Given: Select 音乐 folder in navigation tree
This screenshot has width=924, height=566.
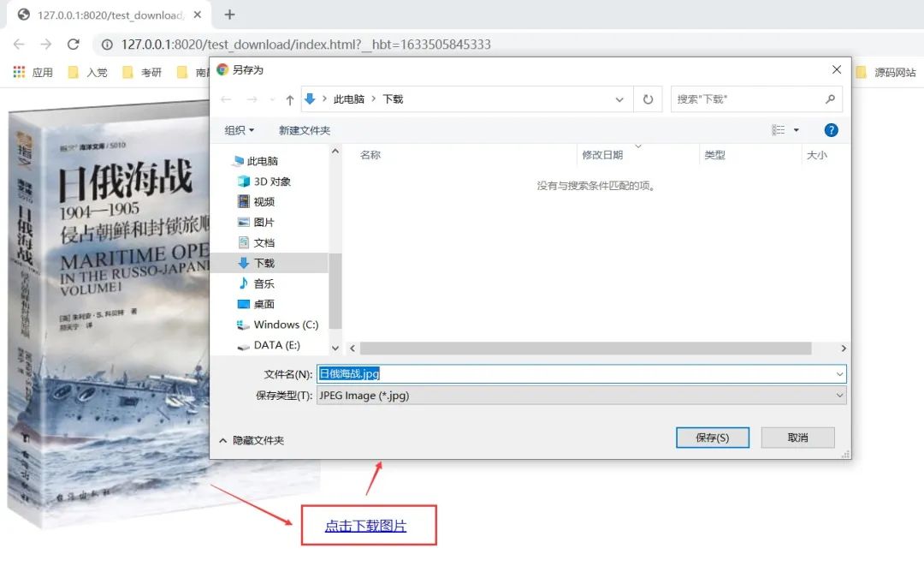Looking at the screenshot, I should click(257, 283).
